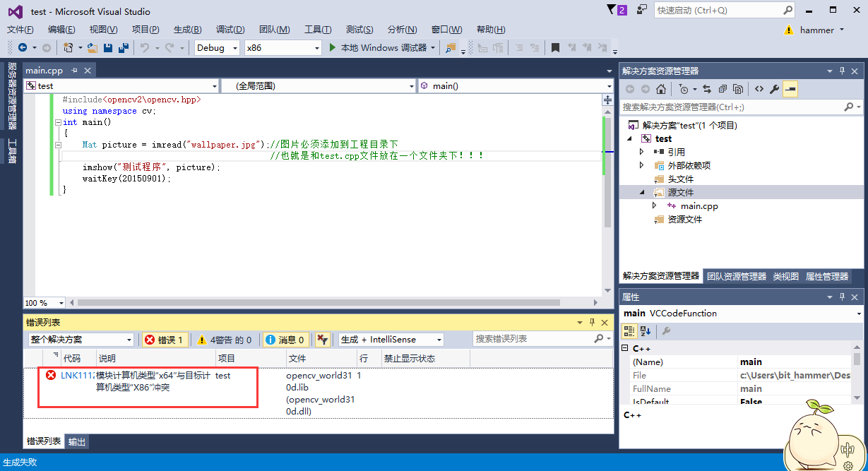Click the bookmark toggle icon in toolbar
Viewport: 868px width, 471px height.
[x=556, y=47]
